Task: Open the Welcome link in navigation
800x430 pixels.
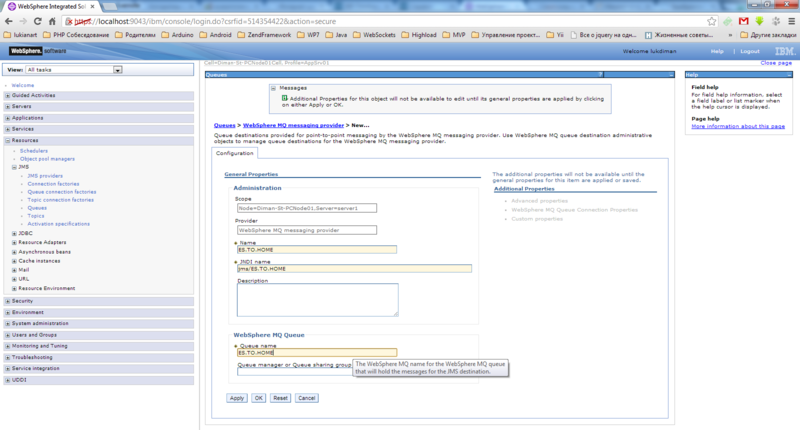Action: (x=22, y=85)
